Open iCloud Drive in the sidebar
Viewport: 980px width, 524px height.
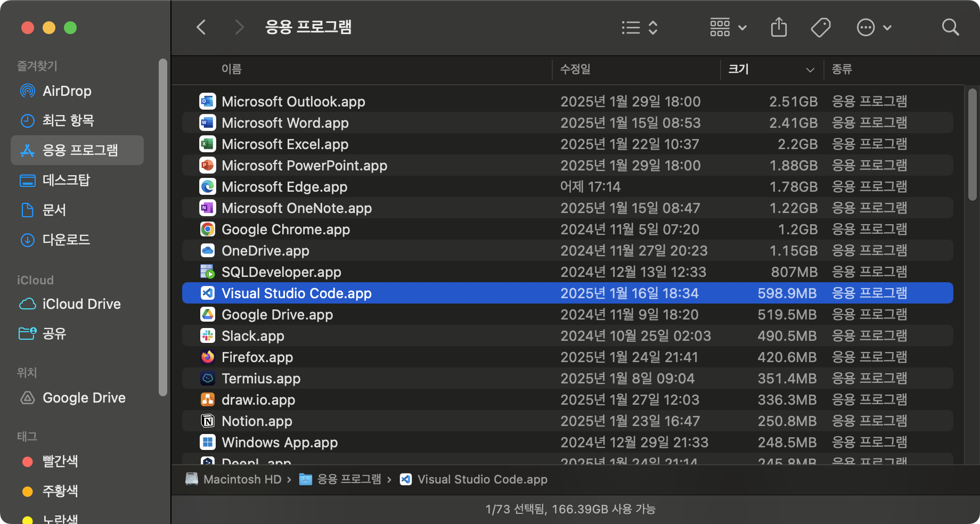[x=77, y=304]
